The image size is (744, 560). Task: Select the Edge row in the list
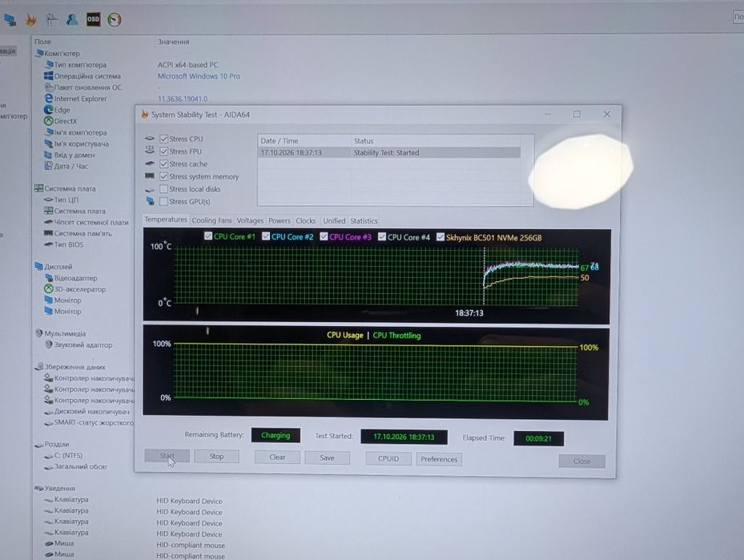[x=57, y=110]
